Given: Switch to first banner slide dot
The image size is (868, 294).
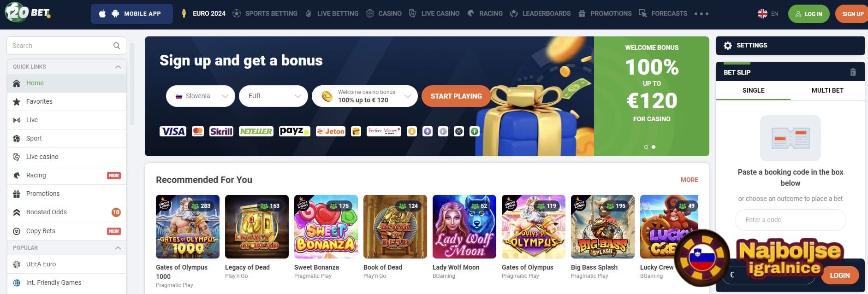Looking at the screenshot, I should point(646,147).
